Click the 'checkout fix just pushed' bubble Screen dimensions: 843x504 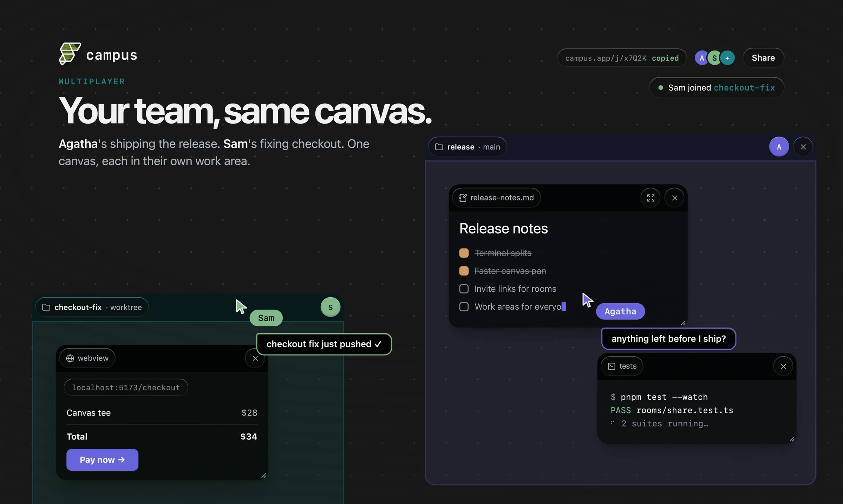coord(324,344)
